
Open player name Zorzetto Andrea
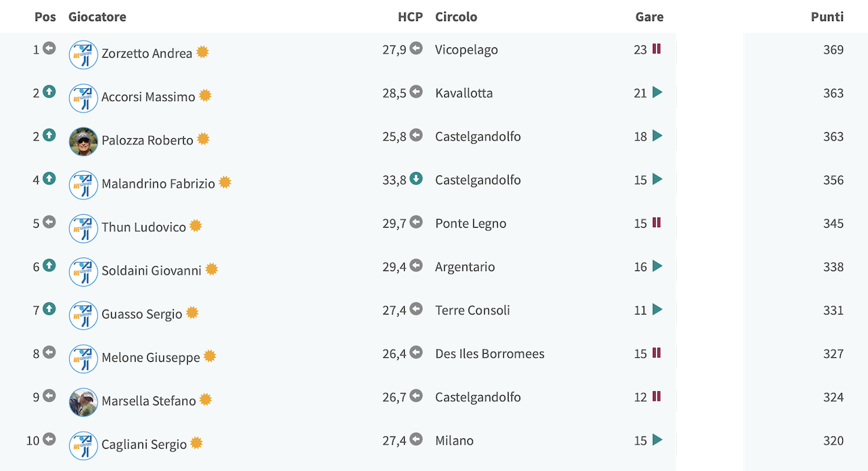(147, 54)
